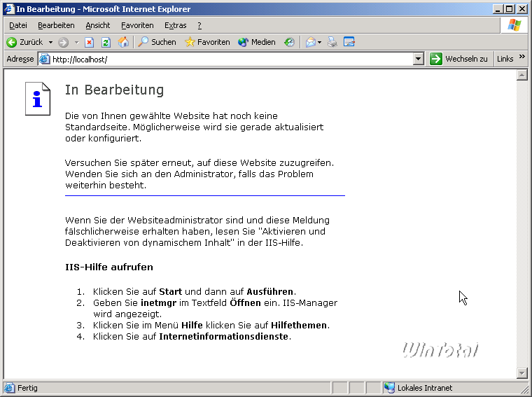Open the Favoriten menu

(137, 25)
